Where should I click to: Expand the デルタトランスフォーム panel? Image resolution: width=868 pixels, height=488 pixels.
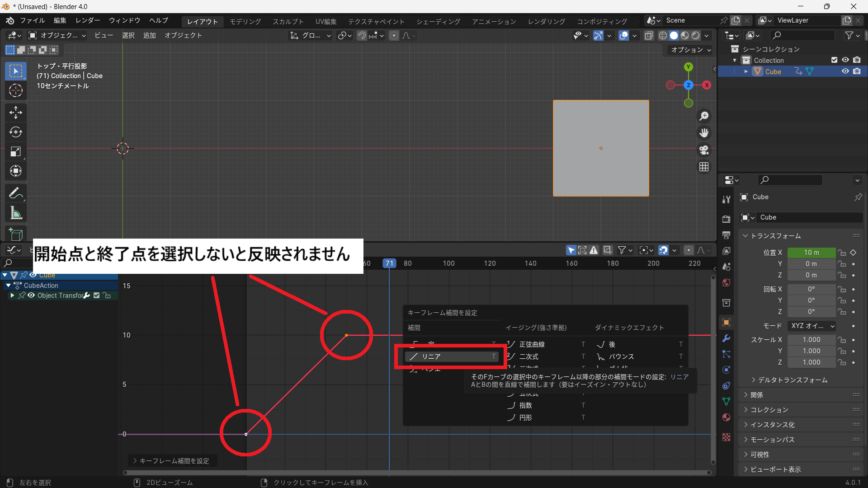(x=792, y=380)
